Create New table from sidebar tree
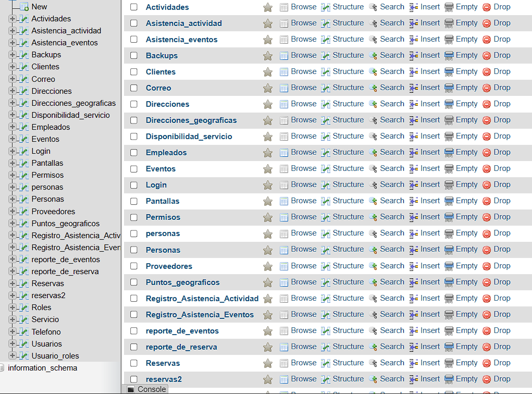Screen dimensions: 532x394 coord(39,7)
